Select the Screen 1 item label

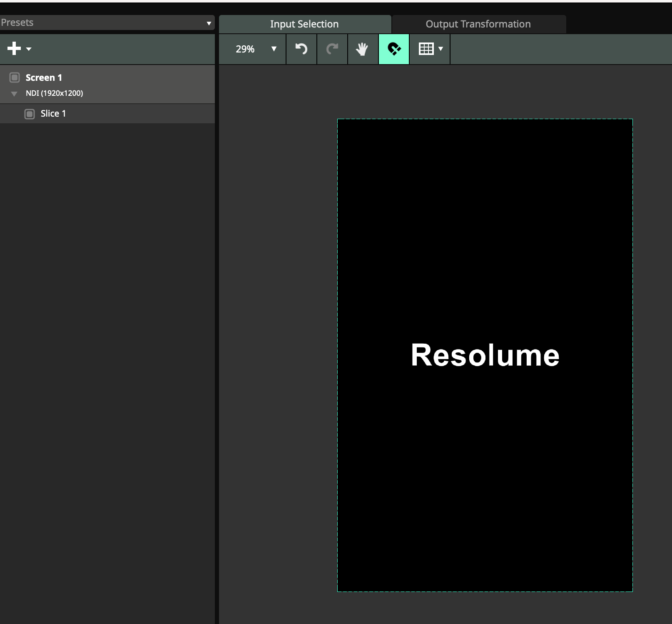coord(44,77)
